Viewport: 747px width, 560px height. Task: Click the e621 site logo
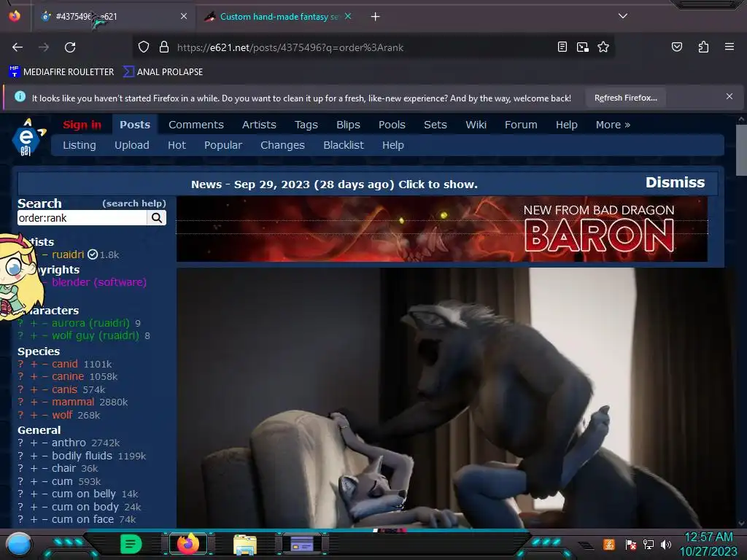pos(28,137)
